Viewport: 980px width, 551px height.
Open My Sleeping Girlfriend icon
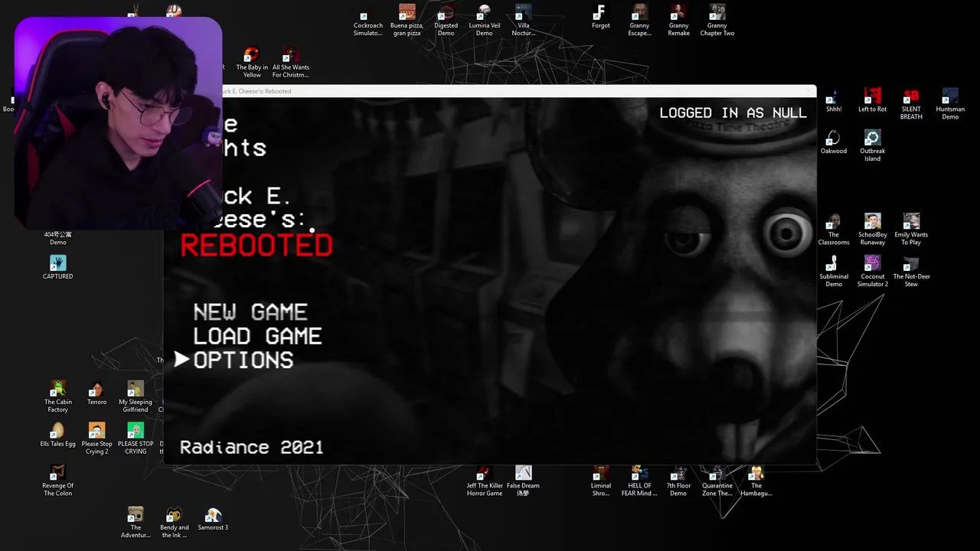(x=136, y=397)
